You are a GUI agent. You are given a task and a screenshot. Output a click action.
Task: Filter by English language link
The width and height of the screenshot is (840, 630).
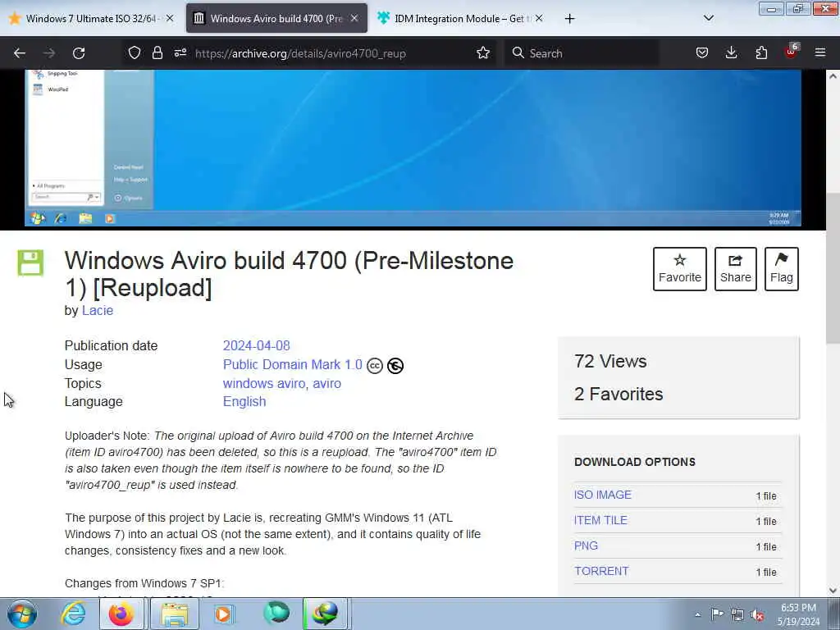point(244,402)
